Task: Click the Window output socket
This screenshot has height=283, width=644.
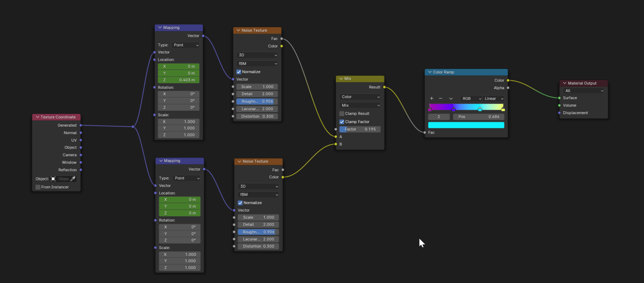Action: click(80, 163)
